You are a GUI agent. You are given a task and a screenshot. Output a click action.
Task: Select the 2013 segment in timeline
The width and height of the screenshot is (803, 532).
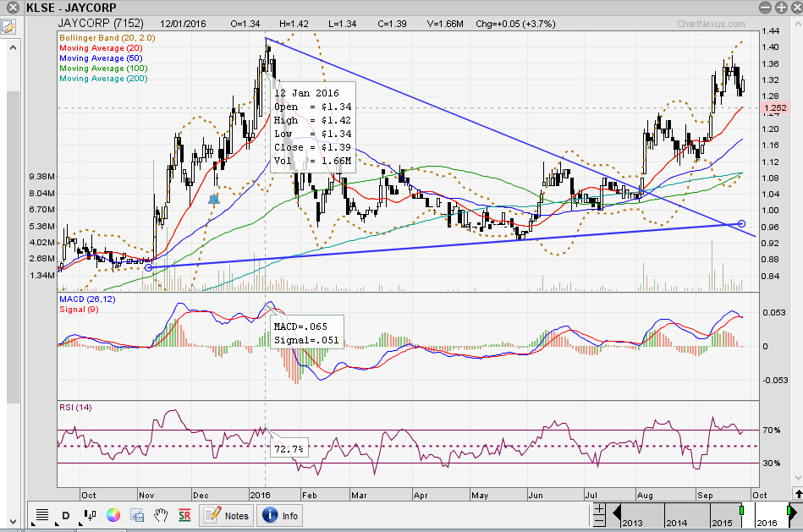point(642,515)
